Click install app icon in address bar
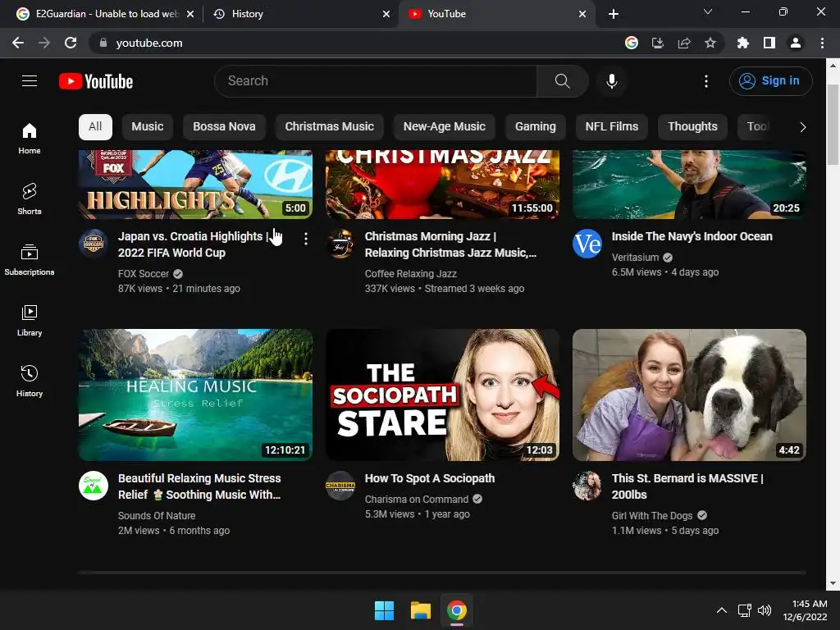 (657, 43)
